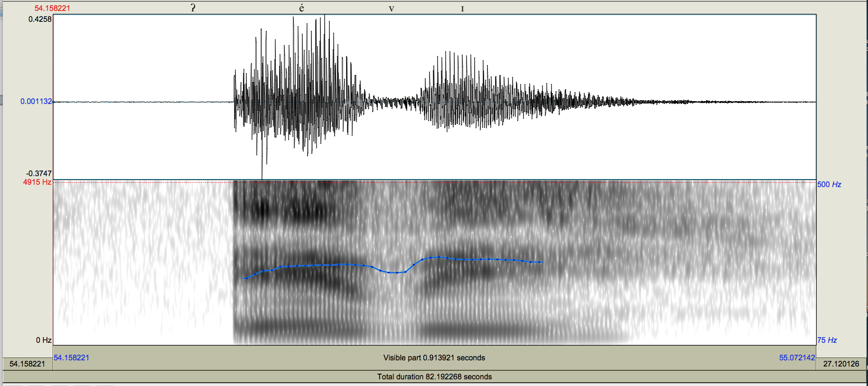This screenshot has height=386, width=868.
Task: Click the red 54.158221 time label at top
Action: pos(52,8)
